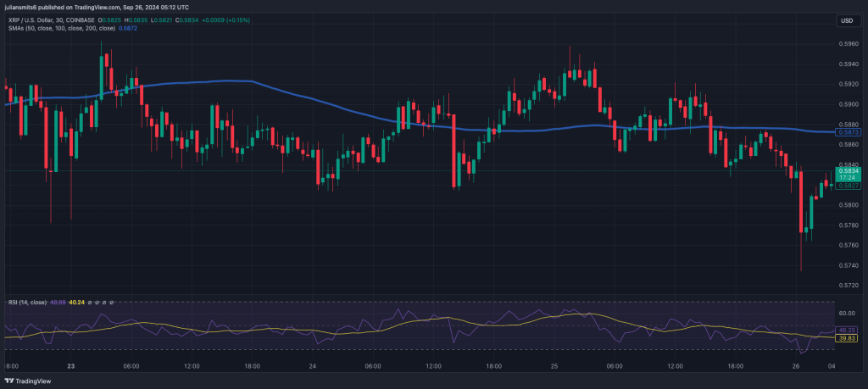The height and width of the screenshot is (389, 868).
Task: Click the open value O0.5825
Action: pos(110,20)
